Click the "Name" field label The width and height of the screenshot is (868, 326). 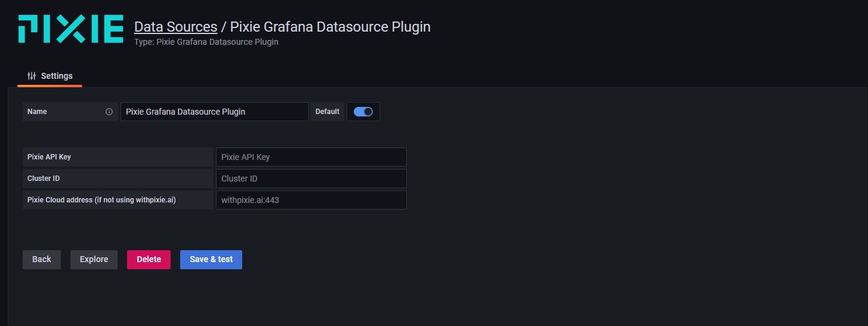pos(37,112)
